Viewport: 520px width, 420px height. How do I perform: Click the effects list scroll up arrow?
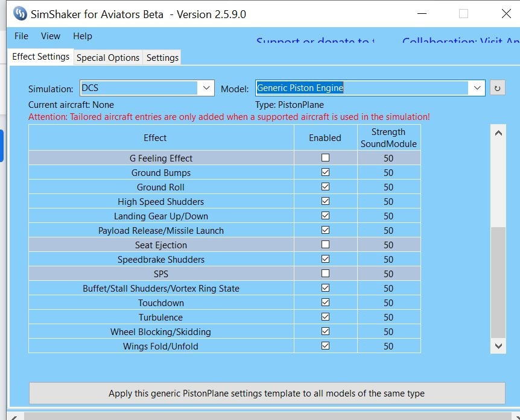[x=498, y=133]
